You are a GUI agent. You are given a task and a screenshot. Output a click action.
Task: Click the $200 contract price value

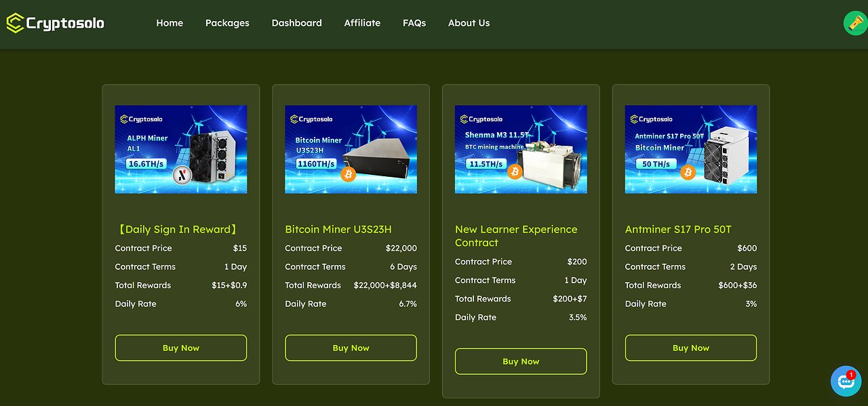pos(577,262)
